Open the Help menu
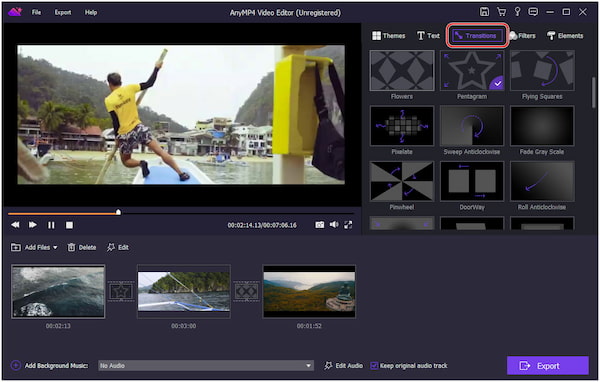Screen dimensions: 600x382 click(91, 12)
